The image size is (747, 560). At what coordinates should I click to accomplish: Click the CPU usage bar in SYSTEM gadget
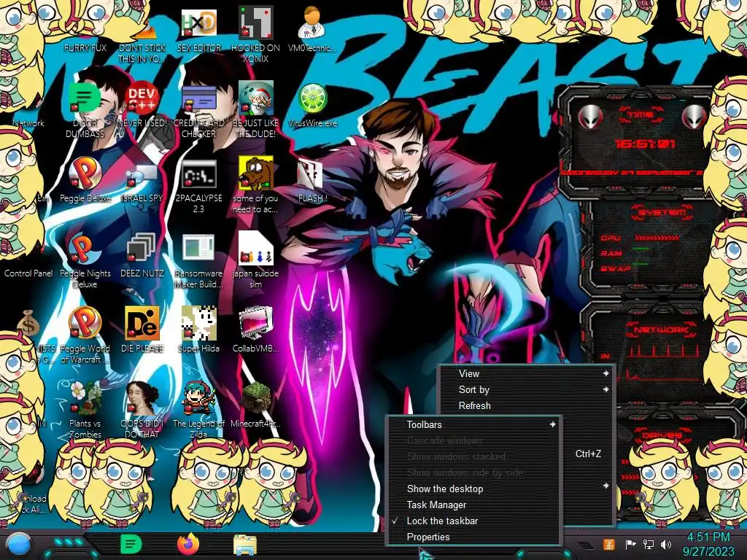(657, 237)
